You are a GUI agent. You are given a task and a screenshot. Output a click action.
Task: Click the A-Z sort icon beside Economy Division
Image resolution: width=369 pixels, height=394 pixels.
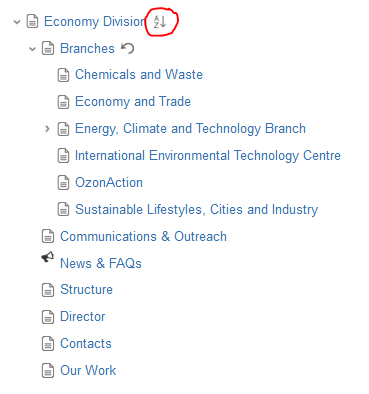(x=160, y=22)
